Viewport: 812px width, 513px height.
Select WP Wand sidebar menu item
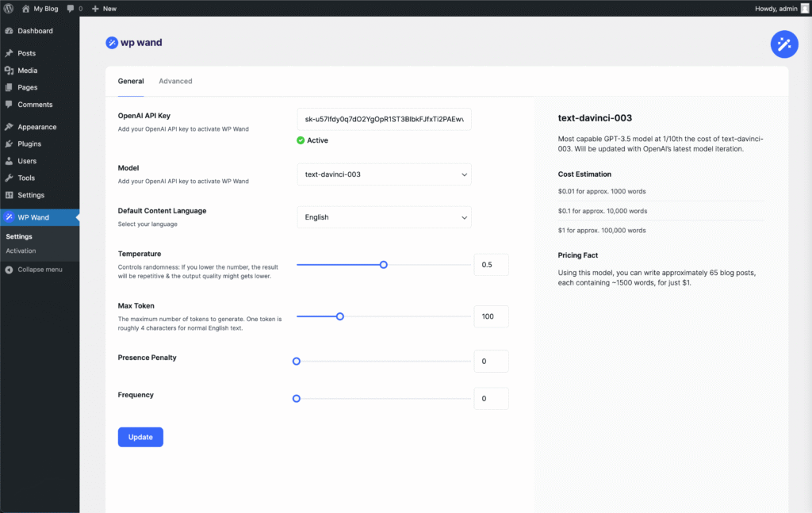point(40,217)
